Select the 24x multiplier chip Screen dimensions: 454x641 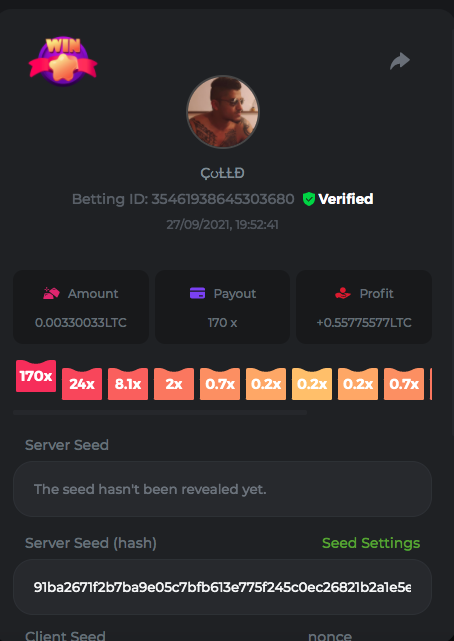(82, 383)
